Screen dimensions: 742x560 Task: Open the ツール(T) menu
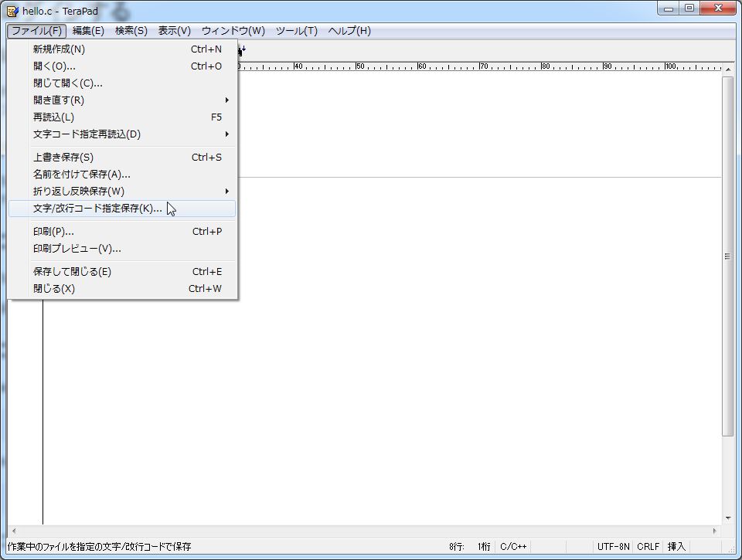[296, 31]
